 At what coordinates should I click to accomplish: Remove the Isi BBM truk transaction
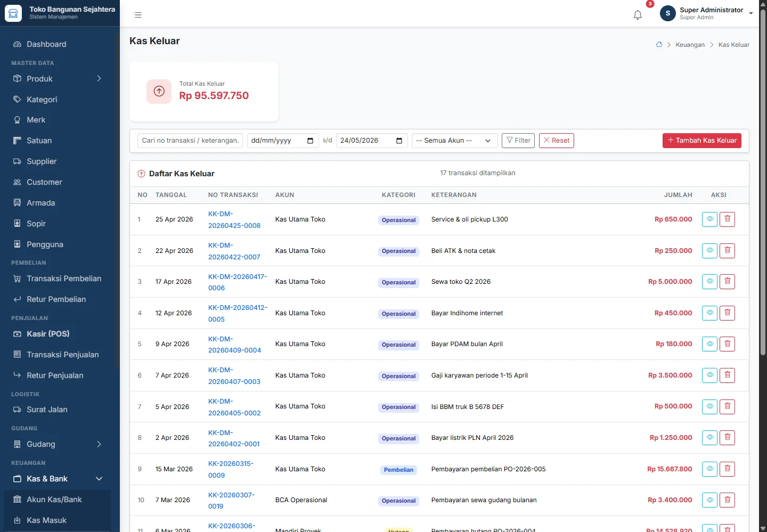[x=727, y=407]
